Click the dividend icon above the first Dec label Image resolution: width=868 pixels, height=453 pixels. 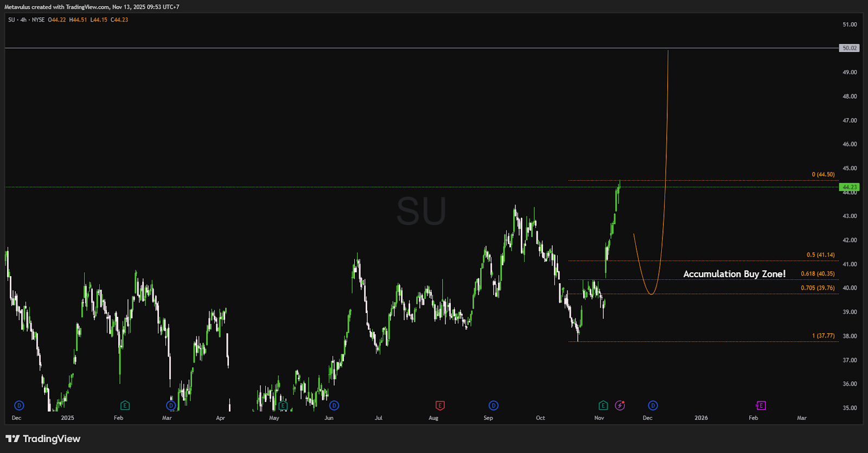(x=19, y=405)
